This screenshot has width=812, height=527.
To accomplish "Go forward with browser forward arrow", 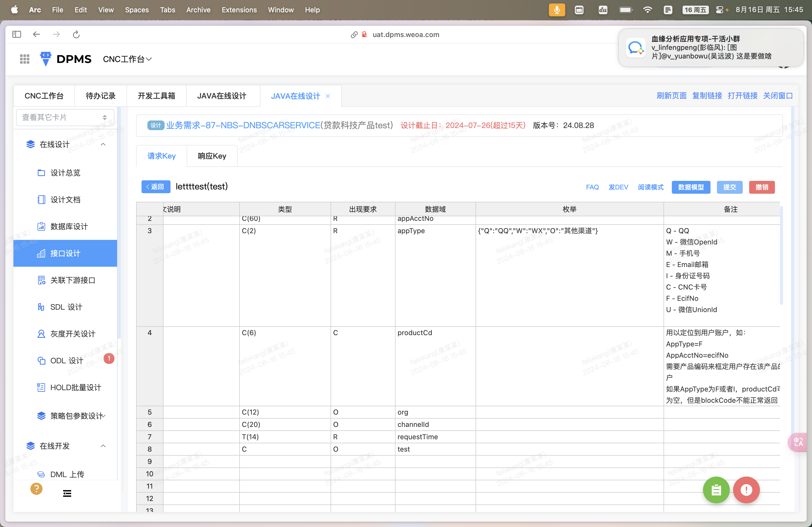I will [x=57, y=34].
